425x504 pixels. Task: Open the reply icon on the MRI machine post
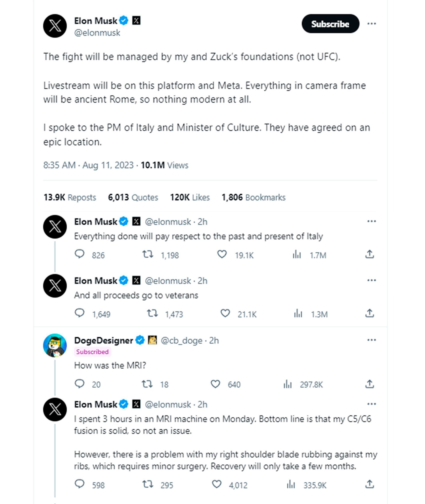[x=79, y=484]
